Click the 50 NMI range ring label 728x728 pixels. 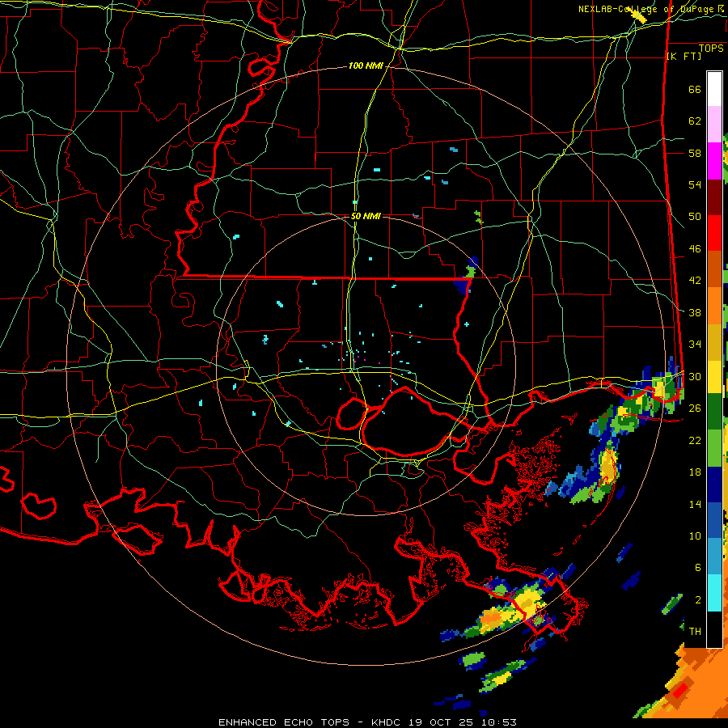tap(366, 216)
